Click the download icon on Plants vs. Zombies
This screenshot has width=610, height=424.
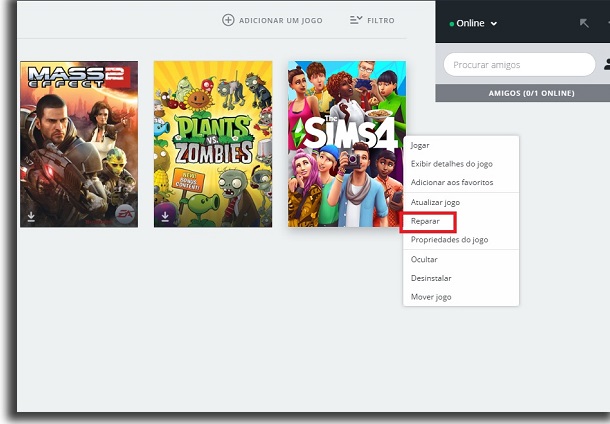[165, 216]
